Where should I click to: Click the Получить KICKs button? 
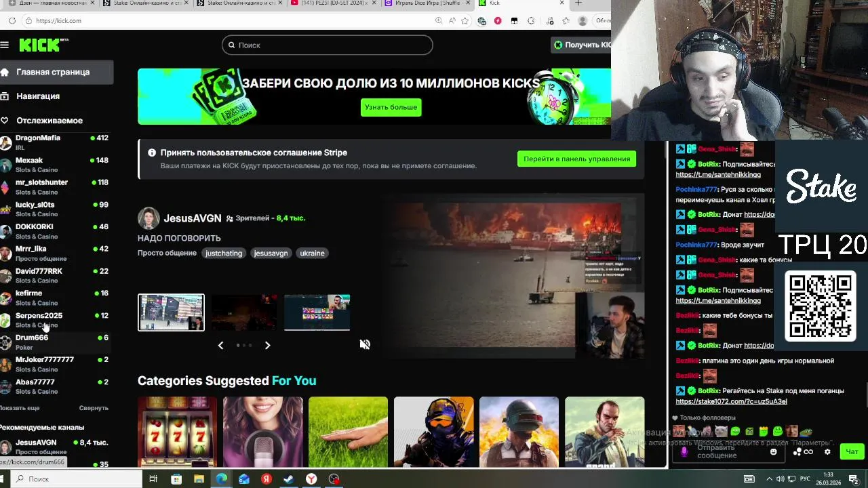582,45
